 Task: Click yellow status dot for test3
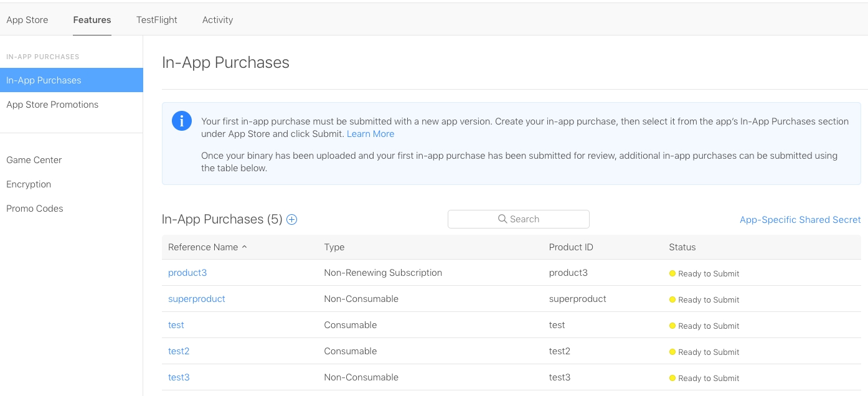(x=672, y=378)
